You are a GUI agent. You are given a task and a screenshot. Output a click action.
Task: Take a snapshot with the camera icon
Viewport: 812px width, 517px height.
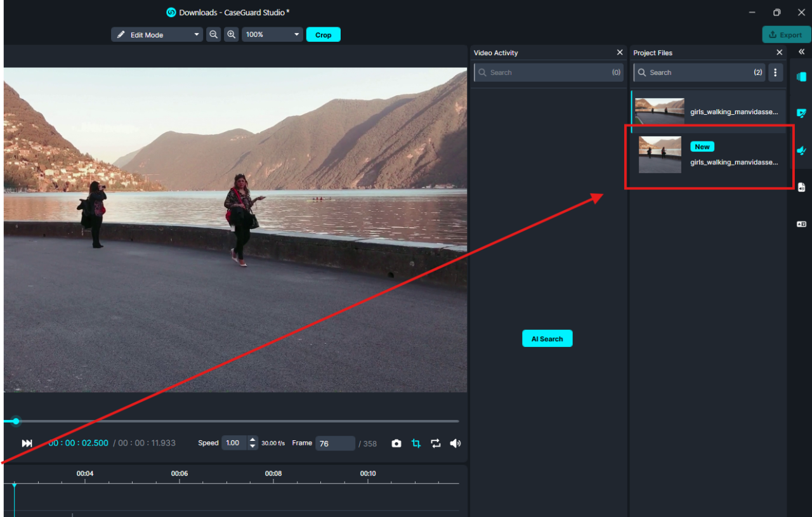click(x=396, y=443)
